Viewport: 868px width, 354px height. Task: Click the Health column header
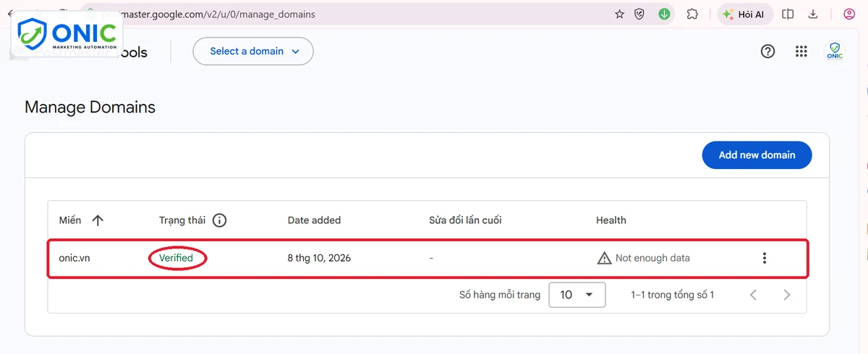click(611, 220)
